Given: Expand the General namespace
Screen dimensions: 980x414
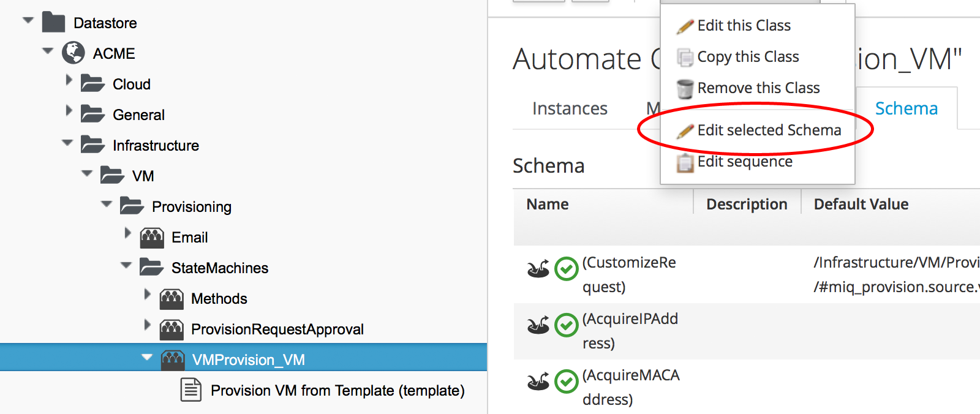Looking at the screenshot, I should pyautogui.click(x=69, y=111).
